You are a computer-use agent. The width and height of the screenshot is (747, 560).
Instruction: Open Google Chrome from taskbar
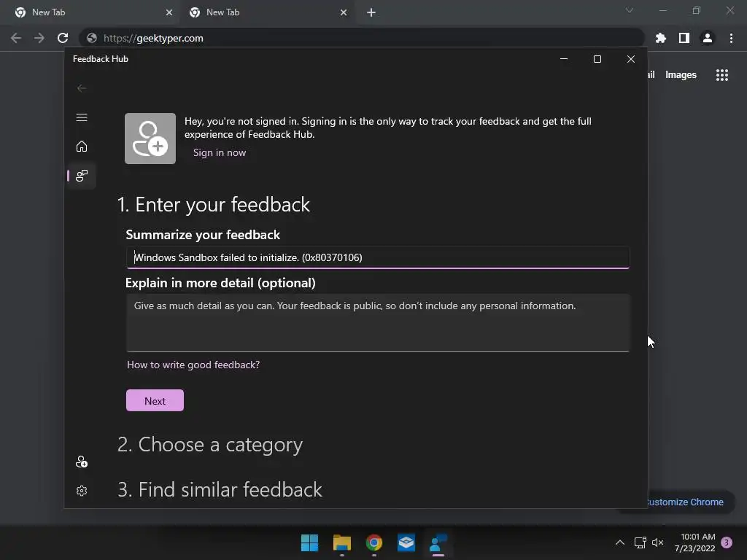coord(374,542)
